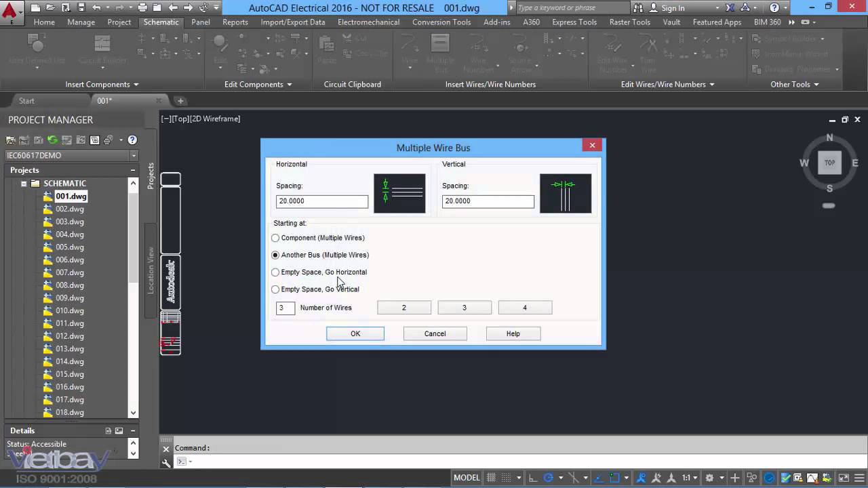Switch to the Import/Export Data ribbon tab
The image size is (868, 488).
pyautogui.click(x=293, y=22)
